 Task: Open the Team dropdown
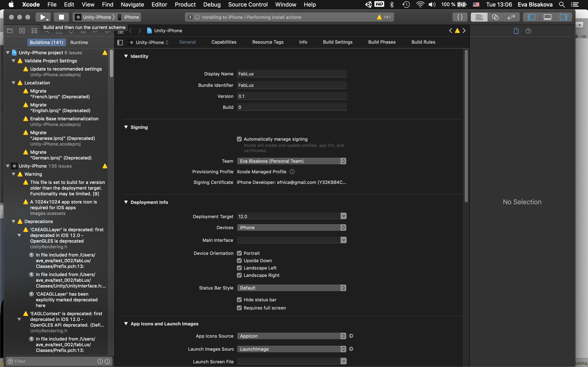click(291, 161)
